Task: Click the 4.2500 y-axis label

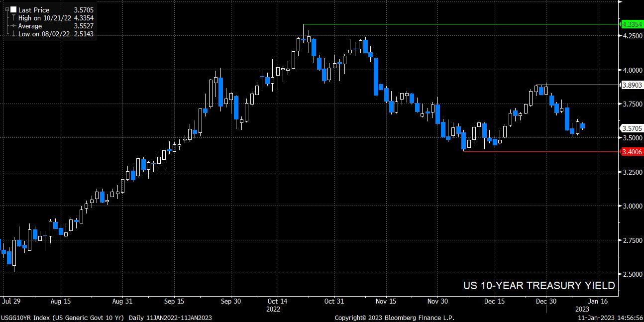Action: pos(633,36)
